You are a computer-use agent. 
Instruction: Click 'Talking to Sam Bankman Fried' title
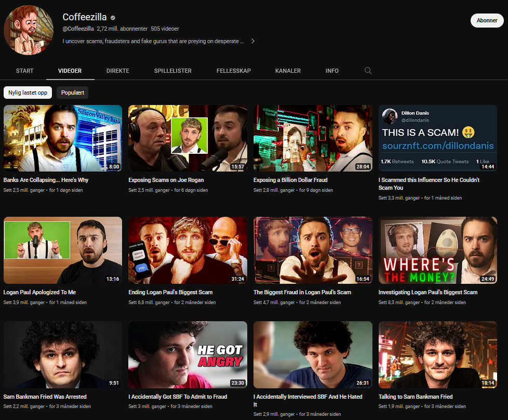[x=415, y=397]
